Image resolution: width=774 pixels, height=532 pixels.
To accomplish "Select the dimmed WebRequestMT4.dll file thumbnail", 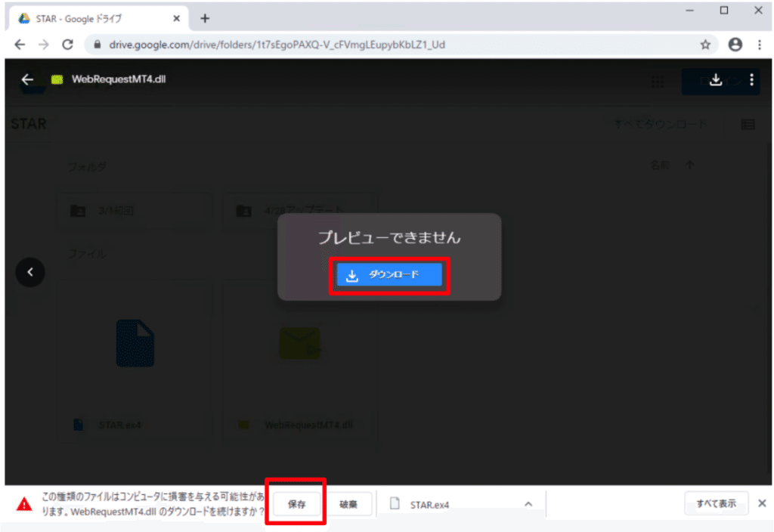I will (299, 360).
